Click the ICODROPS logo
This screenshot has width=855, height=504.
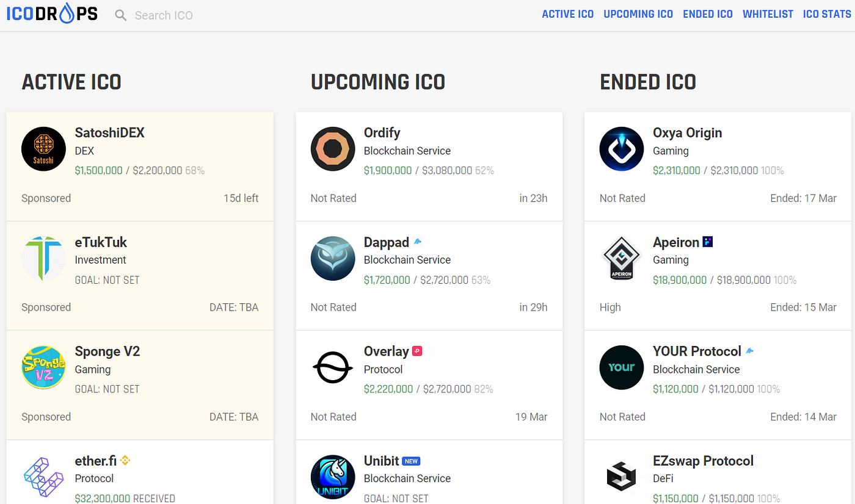[52, 14]
